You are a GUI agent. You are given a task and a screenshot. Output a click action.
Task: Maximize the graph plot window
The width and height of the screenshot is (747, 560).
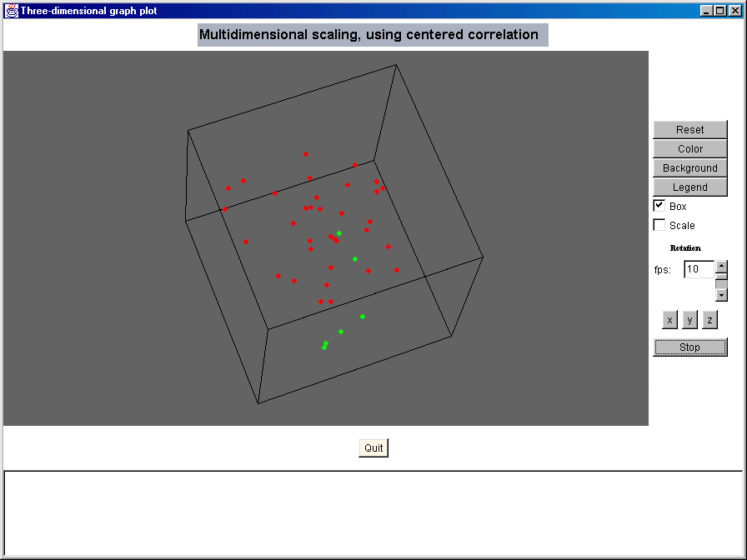tap(720, 11)
